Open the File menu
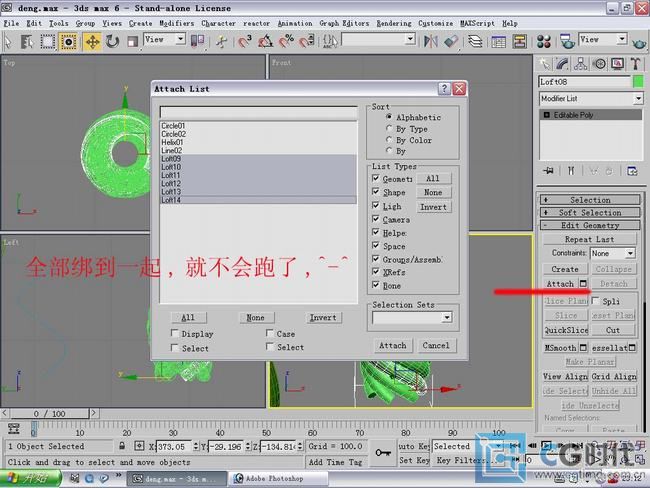 [x=11, y=24]
